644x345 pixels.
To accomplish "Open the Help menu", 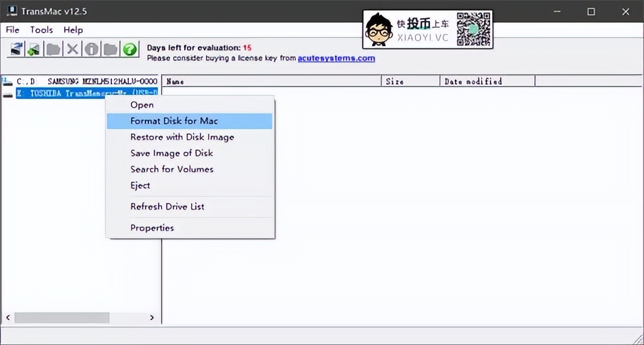I will pos(73,30).
